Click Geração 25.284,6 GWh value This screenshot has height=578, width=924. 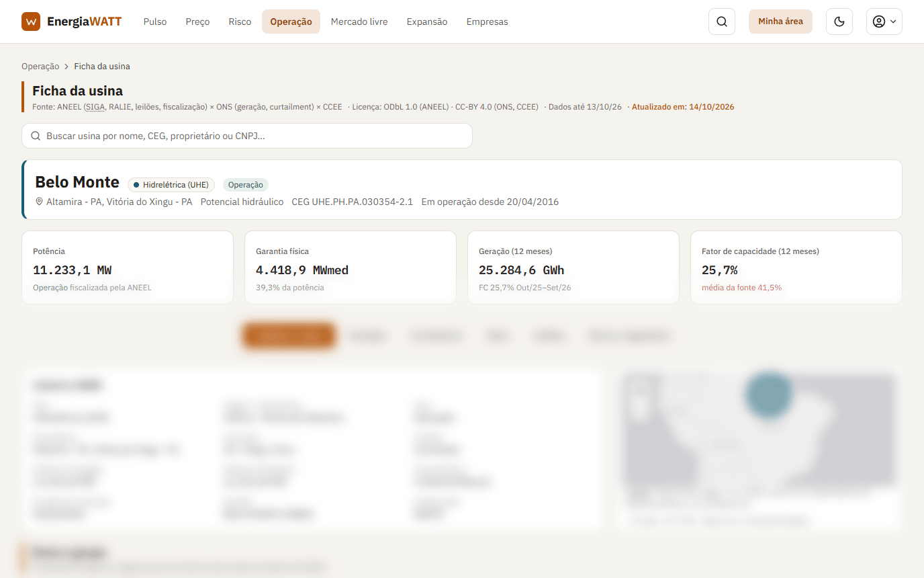pyautogui.click(x=522, y=270)
